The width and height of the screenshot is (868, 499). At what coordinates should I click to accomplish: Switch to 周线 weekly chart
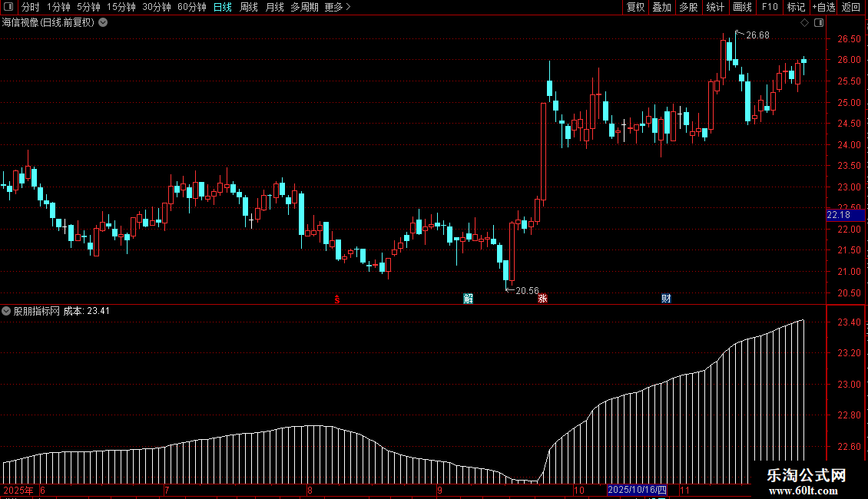pyautogui.click(x=249, y=7)
